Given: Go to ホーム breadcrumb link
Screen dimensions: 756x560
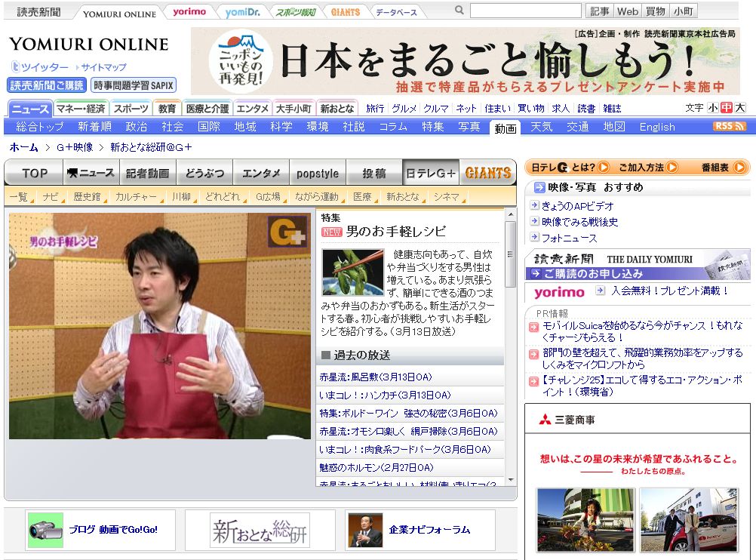Looking at the screenshot, I should tap(24, 147).
